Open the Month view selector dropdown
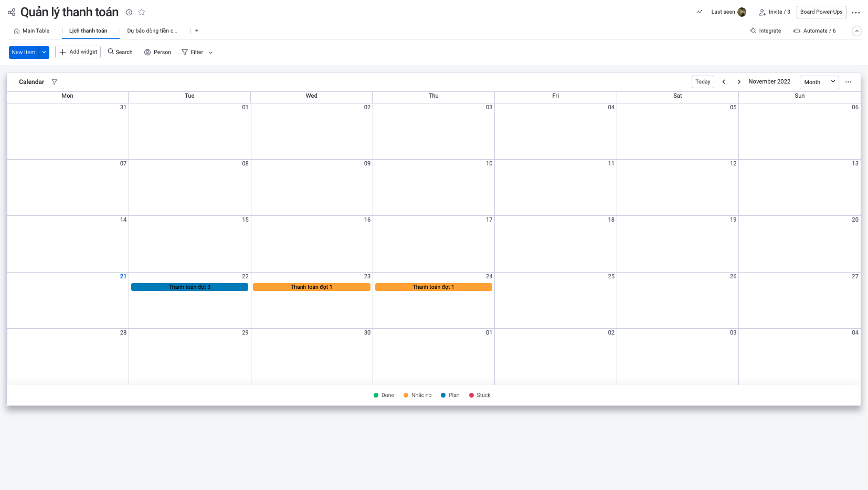This screenshot has width=868, height=490. point(819,82)
